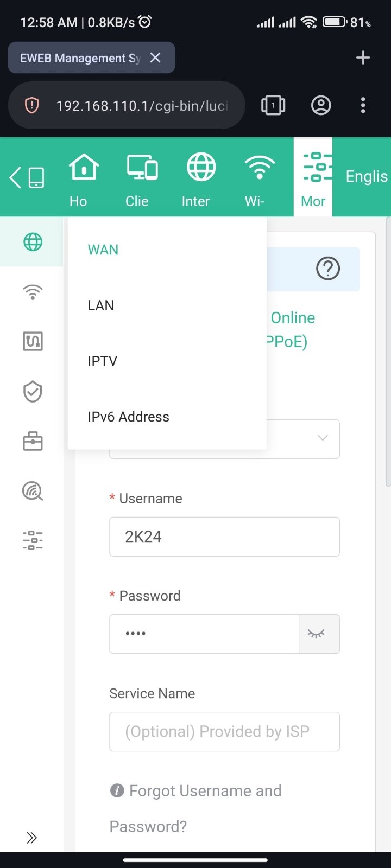This screenshot has height=868, width=391.
Task: Open browser tab switcher button
Action: 273,105
